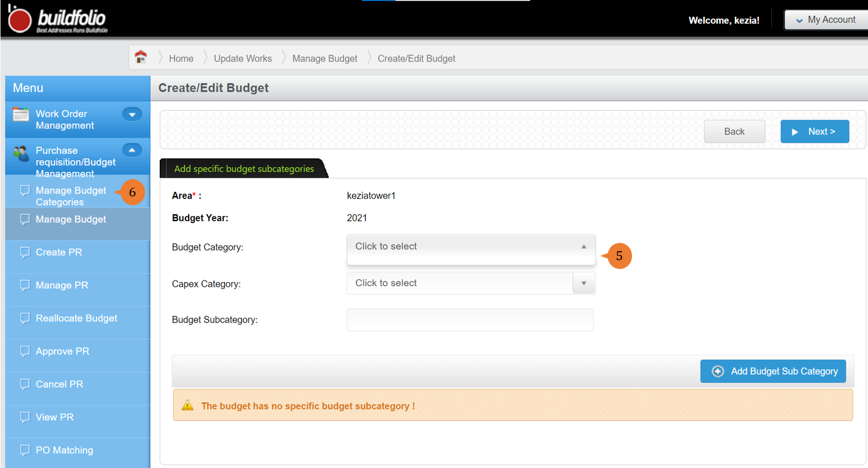Click the no specific budget subcategory message
Image resolution: width=868 pixels, height=468 pixels.
[308, 406]
